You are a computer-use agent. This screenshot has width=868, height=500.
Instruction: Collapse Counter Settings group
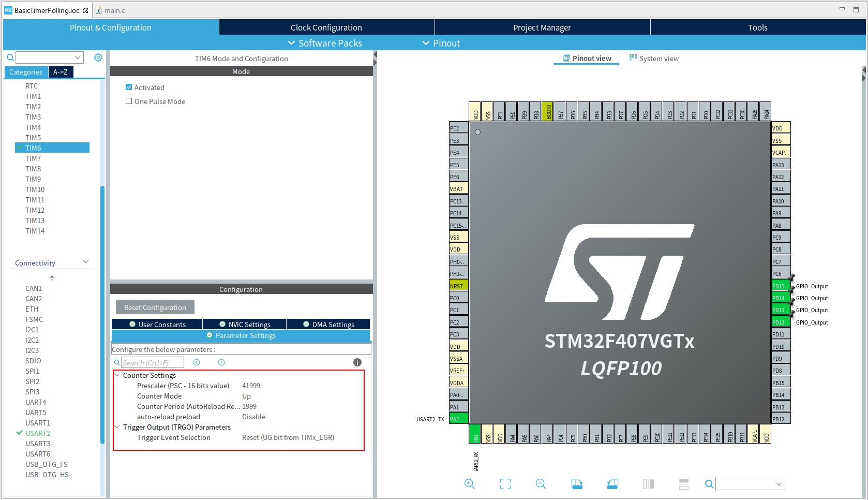click(117, 375)
